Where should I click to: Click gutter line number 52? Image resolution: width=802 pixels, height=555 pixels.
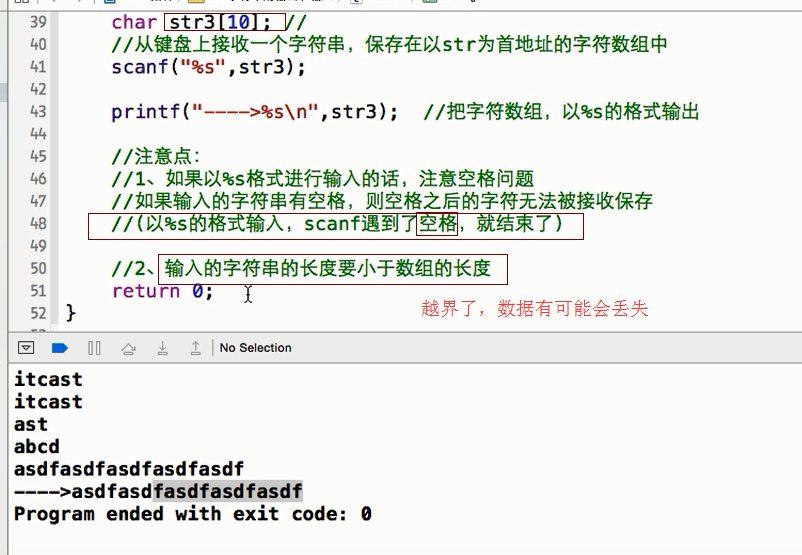click(38, 313)
